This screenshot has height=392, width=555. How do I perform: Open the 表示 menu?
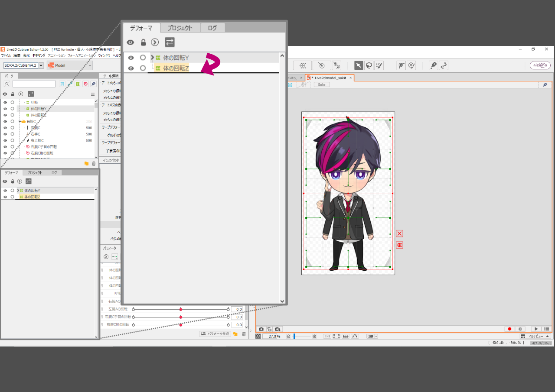[26, 55]
